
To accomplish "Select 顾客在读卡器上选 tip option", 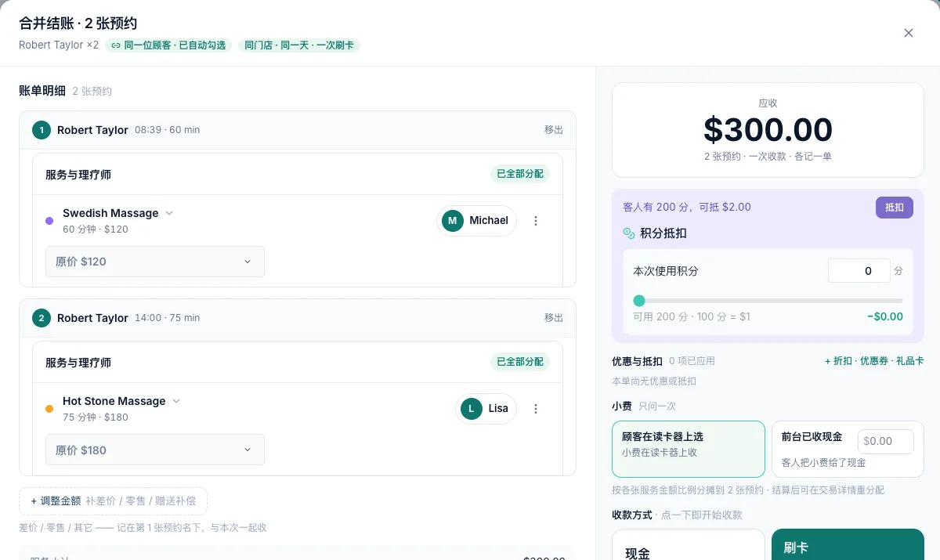I will click(x=689, y=449).
